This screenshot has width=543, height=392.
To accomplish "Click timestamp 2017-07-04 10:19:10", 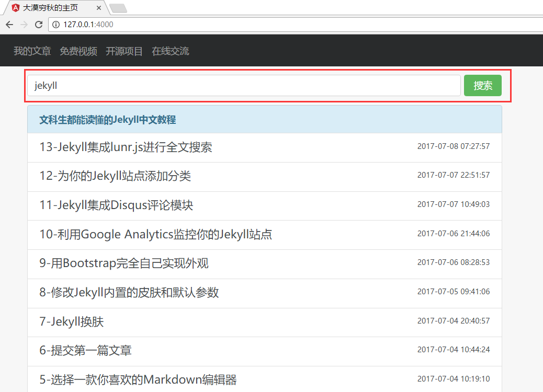I will pos(454,379).
